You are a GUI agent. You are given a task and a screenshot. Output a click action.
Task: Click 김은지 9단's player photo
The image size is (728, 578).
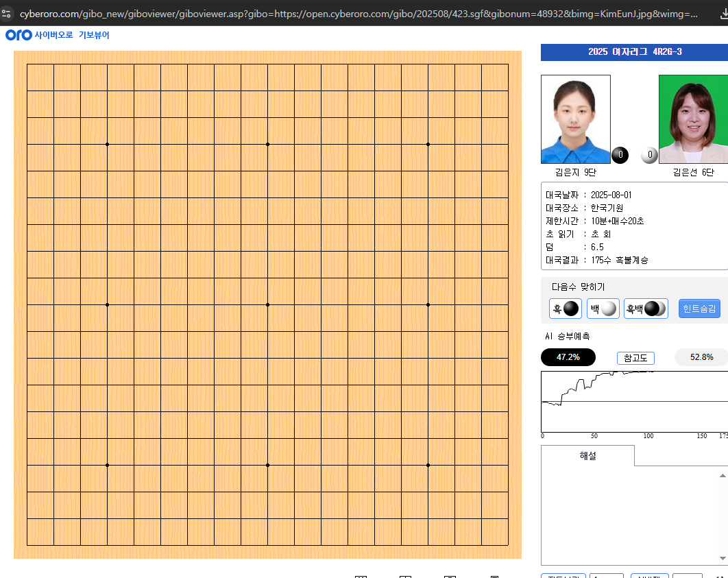pos(575,120)
